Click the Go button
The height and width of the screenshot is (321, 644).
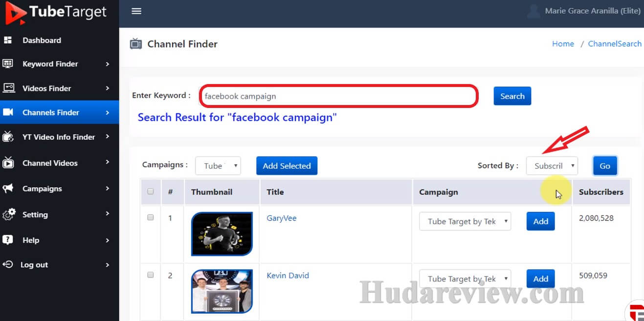[x=605, y=166]
